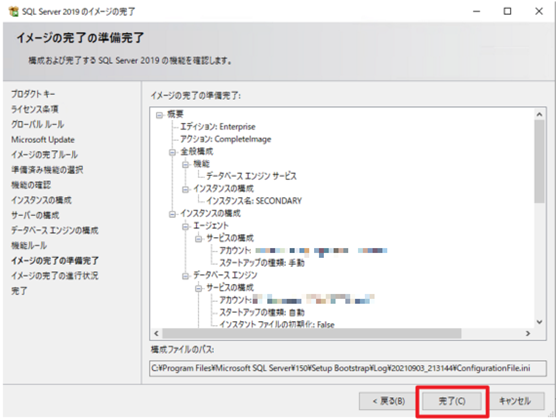Screen dimensions: 556x419
Task: Click the vertical scrollbar thumb in summary tree
Action: click(x=539, y=161)
